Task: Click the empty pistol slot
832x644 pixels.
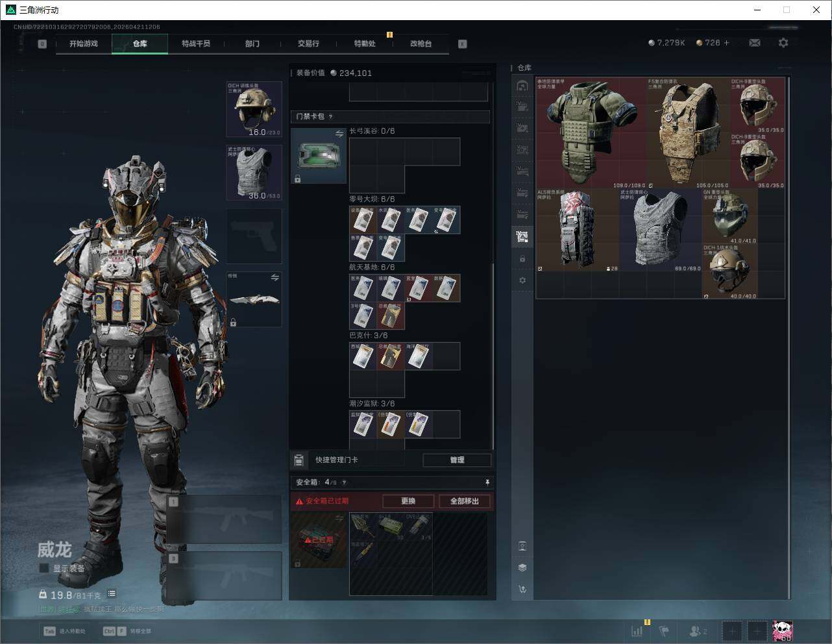Action: tap(254, 236)
